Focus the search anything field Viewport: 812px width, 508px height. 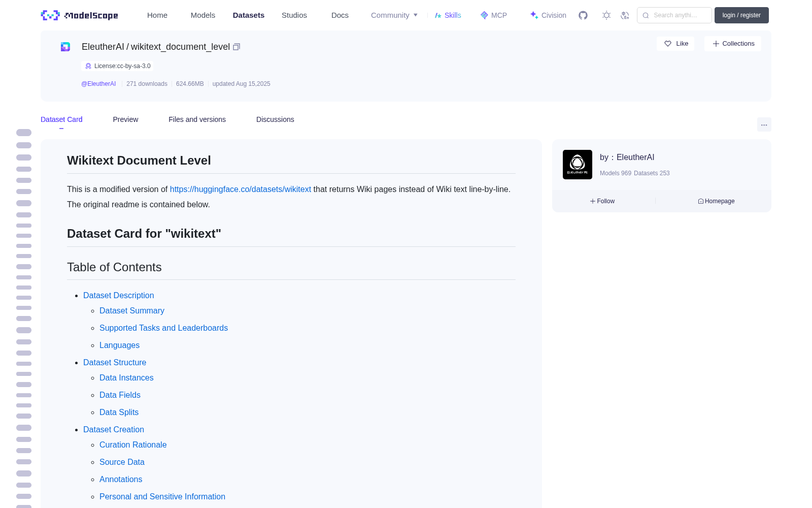pos(674,15)
